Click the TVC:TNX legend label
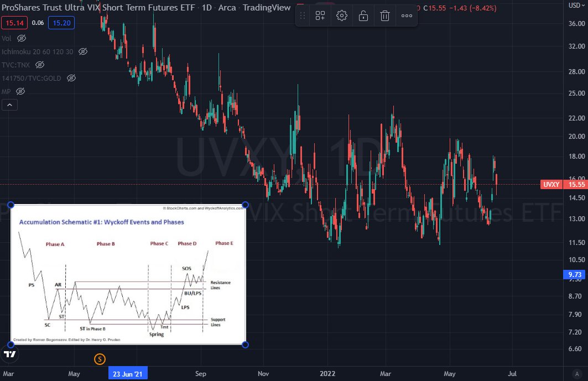This screenshot has width=588, height=381. [15, 65]
